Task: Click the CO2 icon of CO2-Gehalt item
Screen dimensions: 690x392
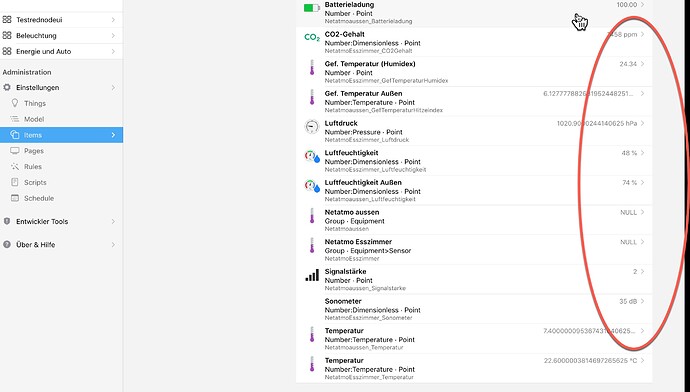Action: pos(312,38)
